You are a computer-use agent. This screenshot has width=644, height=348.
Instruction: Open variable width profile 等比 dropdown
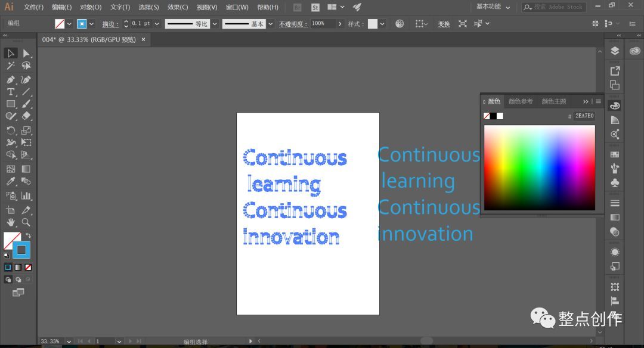[x=215, y=24]
